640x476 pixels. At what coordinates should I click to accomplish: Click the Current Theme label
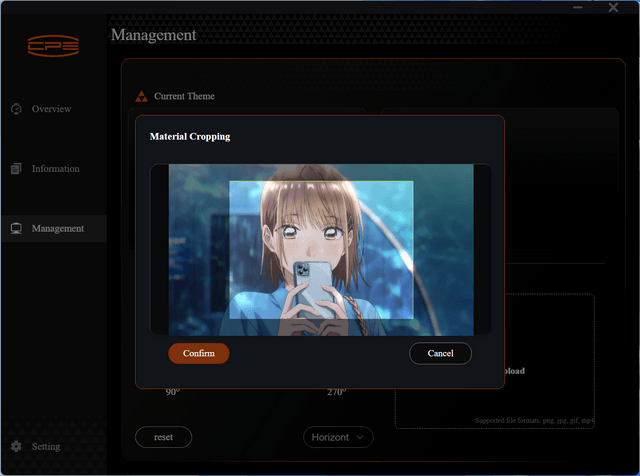coord(184,96)
